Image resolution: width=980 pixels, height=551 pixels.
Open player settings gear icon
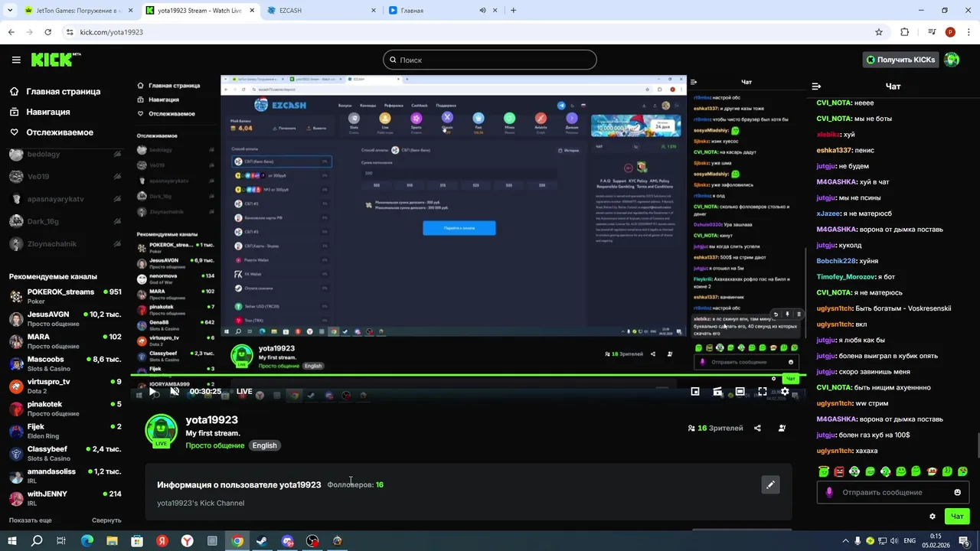click(785, 391)
